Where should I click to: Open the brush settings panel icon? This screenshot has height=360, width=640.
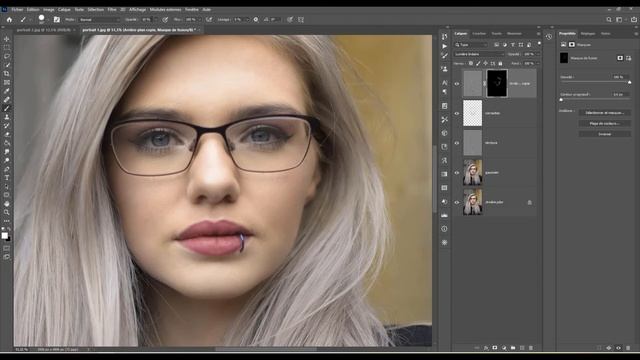(57, 20)
